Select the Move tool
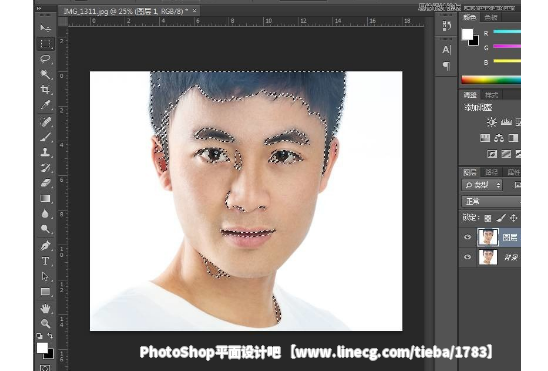Viewport: 548px width, 371px height. coord(45,28)
